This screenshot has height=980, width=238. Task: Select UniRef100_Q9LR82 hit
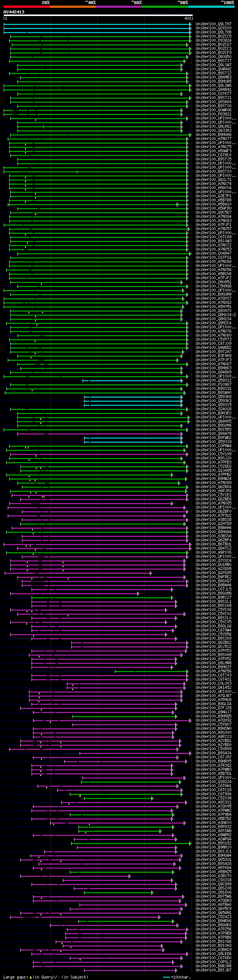click(x=213, y=126)
